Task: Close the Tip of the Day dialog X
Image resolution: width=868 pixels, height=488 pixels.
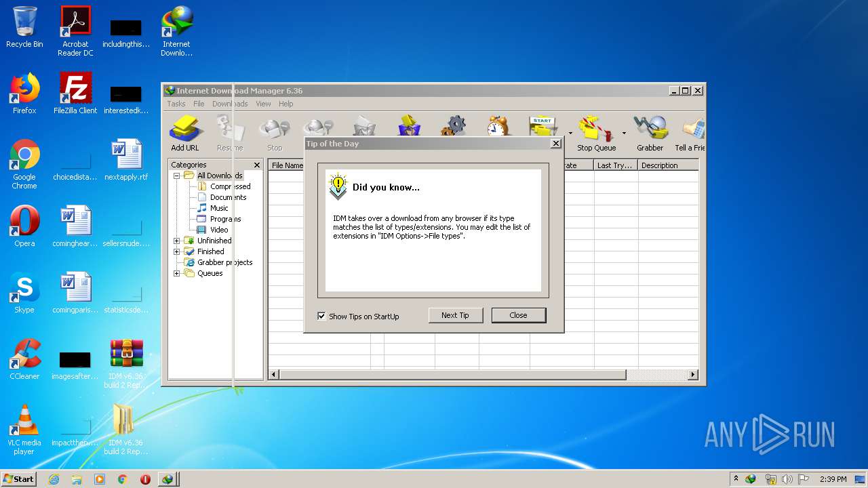Action: point(556,144)
